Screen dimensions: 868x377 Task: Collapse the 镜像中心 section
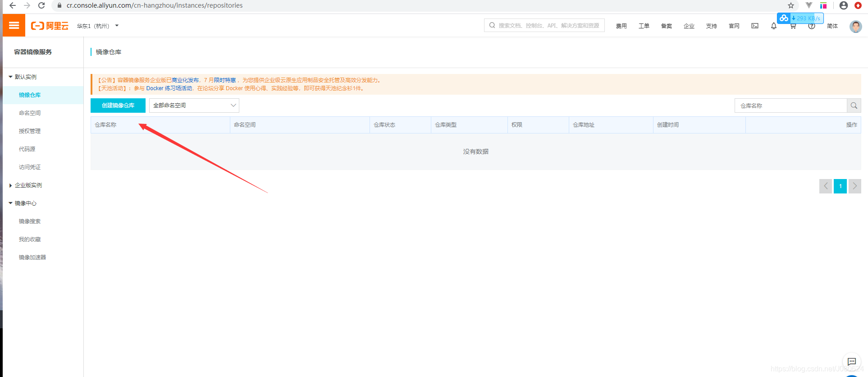coord(23,203)
